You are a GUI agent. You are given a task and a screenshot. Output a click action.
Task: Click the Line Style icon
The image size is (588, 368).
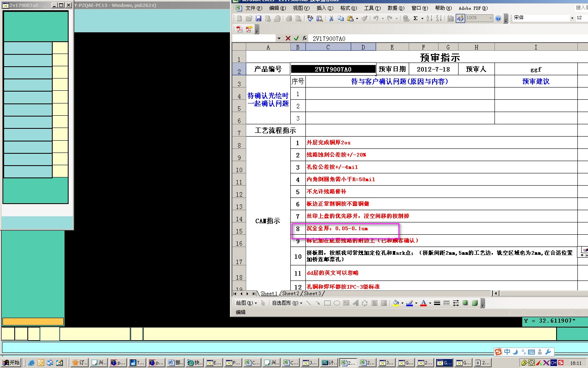pyautogui.click(x=437, y=303)
